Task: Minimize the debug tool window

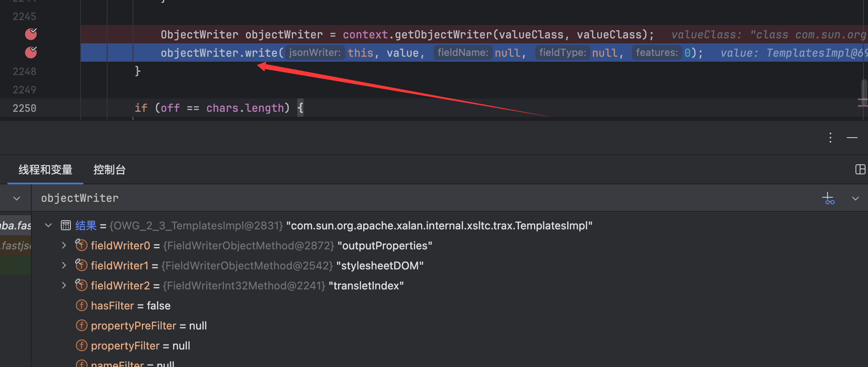Action: [852, 138]
